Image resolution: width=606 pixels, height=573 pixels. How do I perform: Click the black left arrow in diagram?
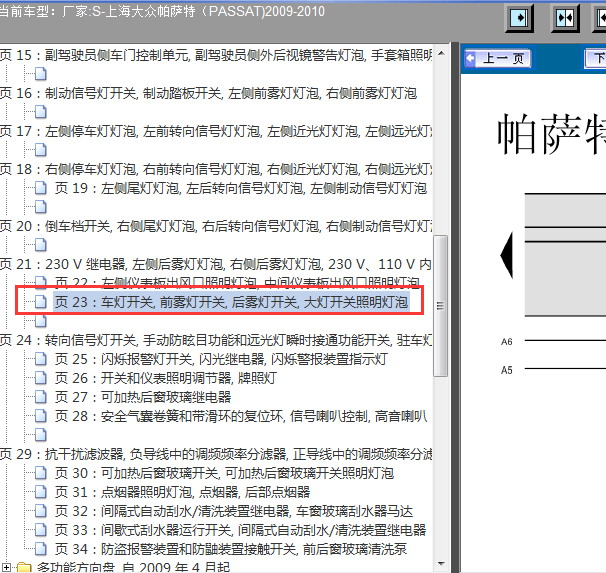click(x=507, y=255)
